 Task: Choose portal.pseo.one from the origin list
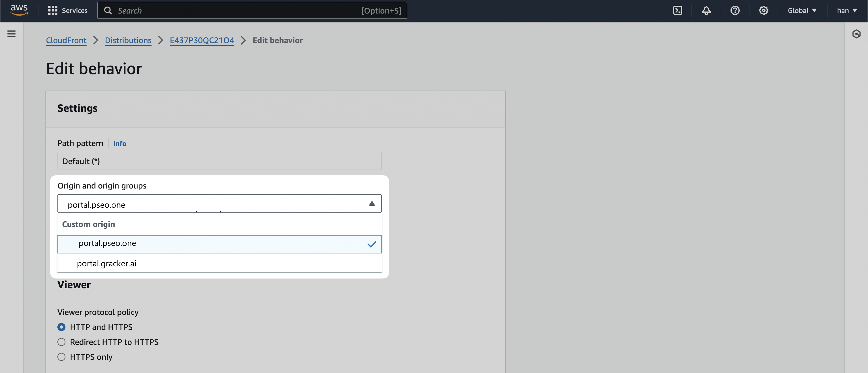point(219,244)
